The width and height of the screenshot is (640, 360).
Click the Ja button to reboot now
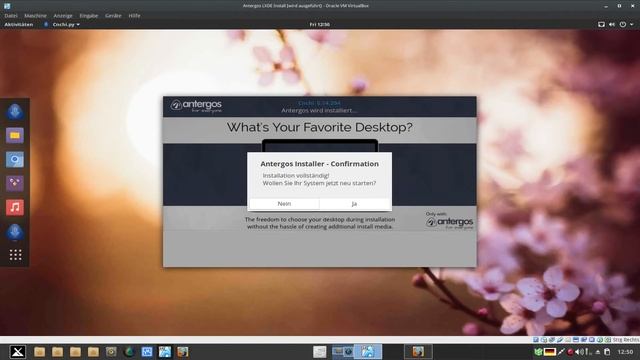click(354, 204)
